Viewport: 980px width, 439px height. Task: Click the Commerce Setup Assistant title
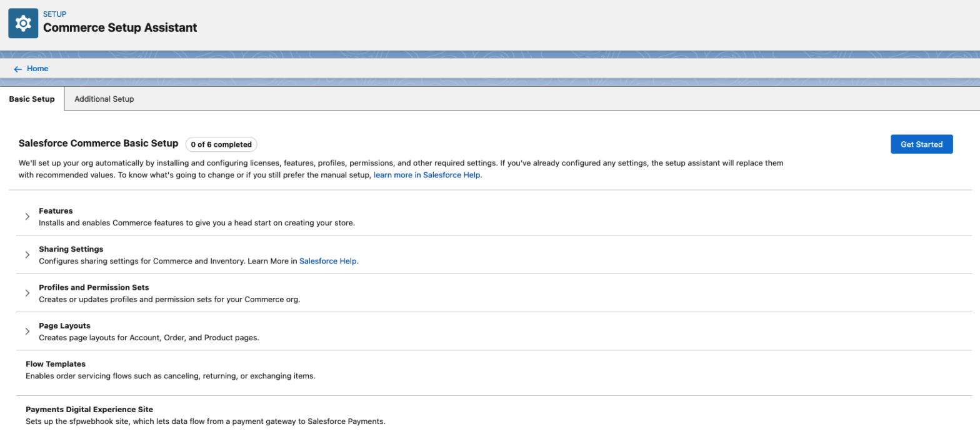click(x=119, y=27)
